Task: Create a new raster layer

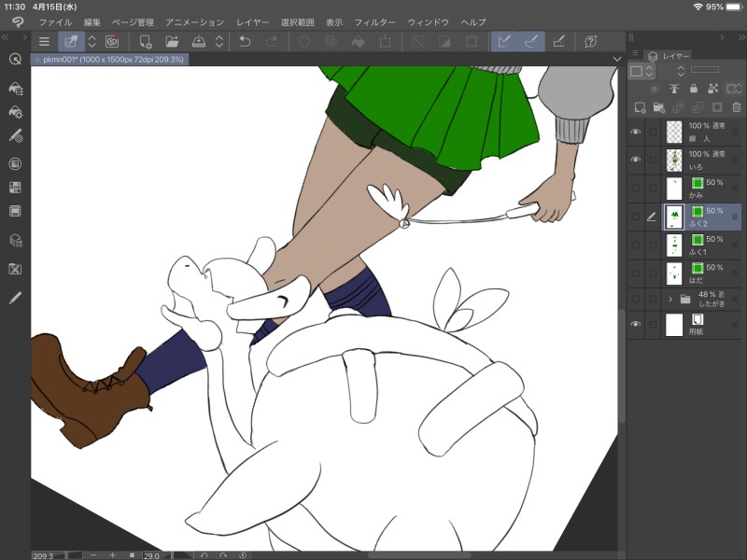Action: 640,107
